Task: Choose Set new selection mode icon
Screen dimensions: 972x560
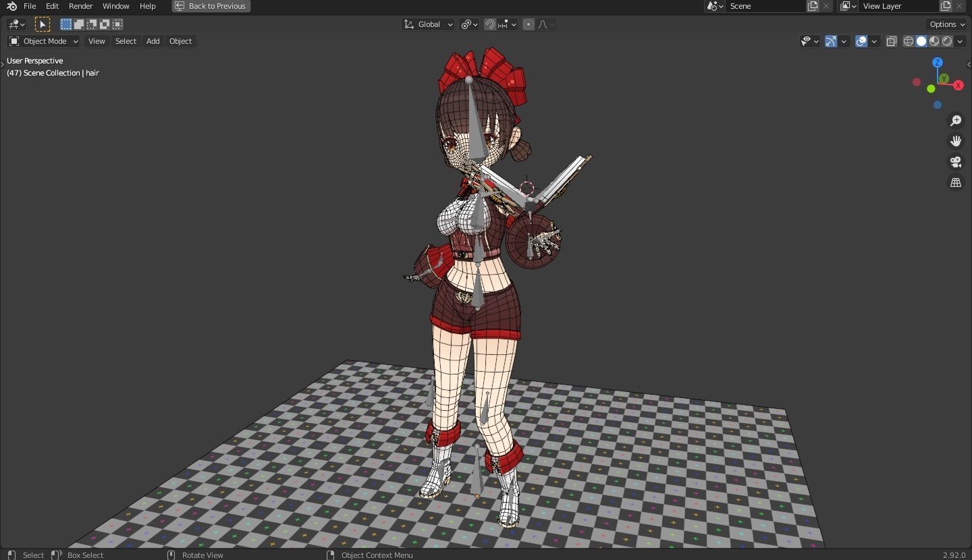Action: click(x=66, y=24)
